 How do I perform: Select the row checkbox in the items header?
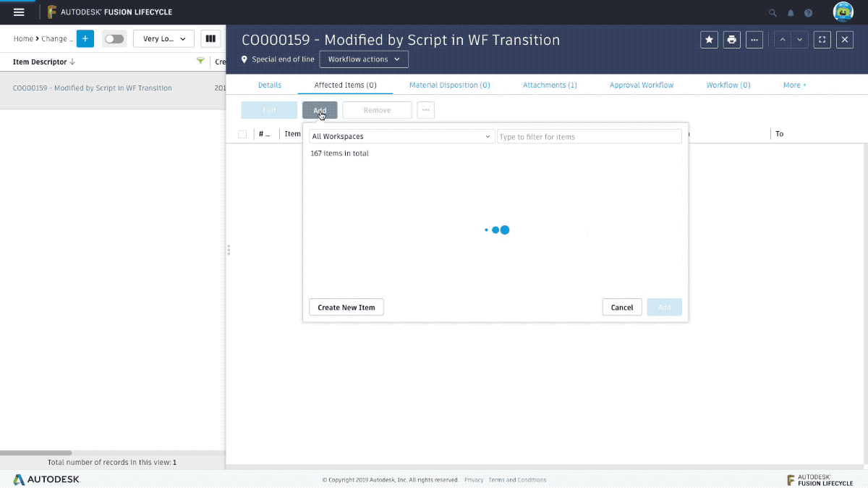tap(242, 133)
